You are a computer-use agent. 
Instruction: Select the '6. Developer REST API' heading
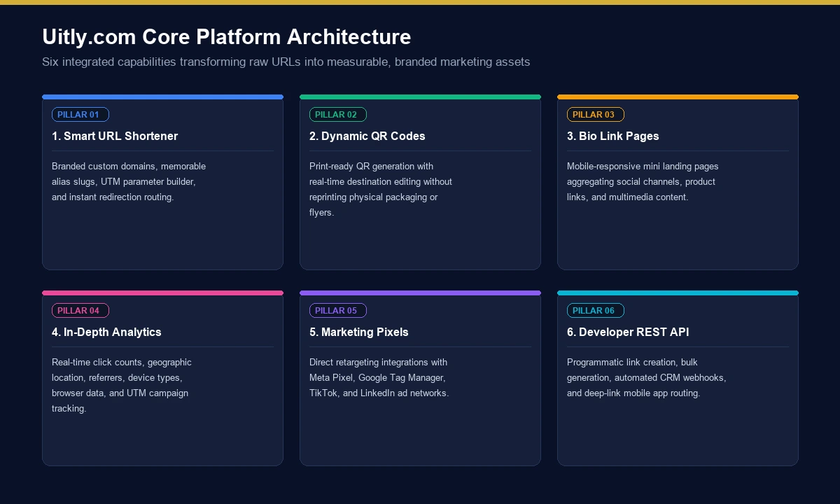(628, 332)
